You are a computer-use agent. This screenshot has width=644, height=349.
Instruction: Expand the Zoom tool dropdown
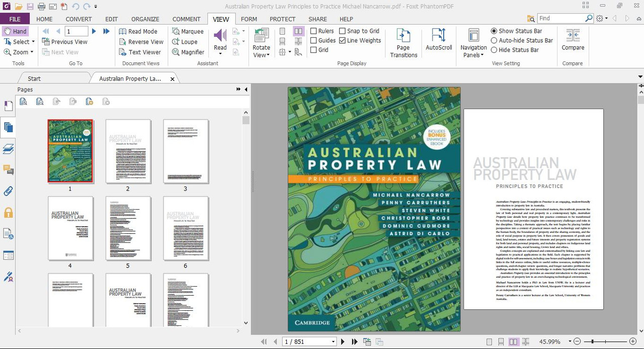[32, 52]
